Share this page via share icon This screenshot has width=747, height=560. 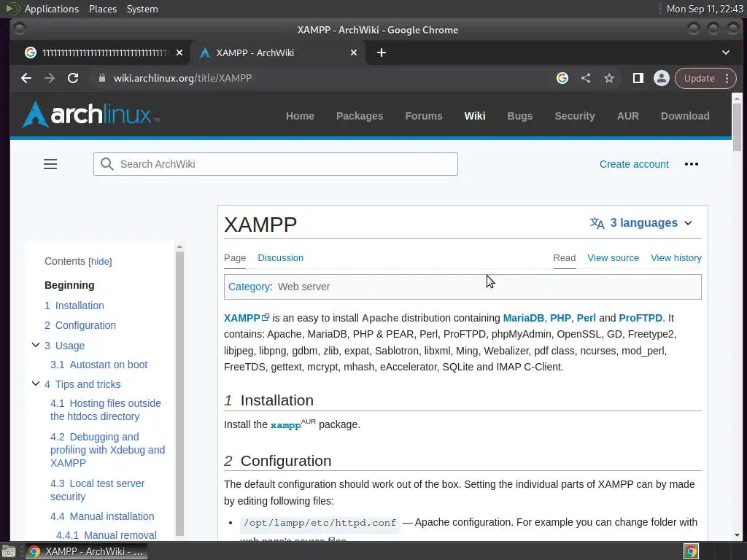[x=586, y=78]
